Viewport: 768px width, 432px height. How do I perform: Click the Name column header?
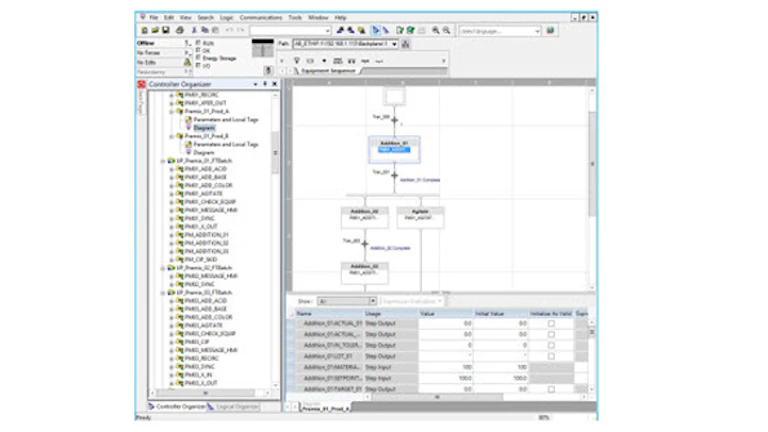click(329, 313)
